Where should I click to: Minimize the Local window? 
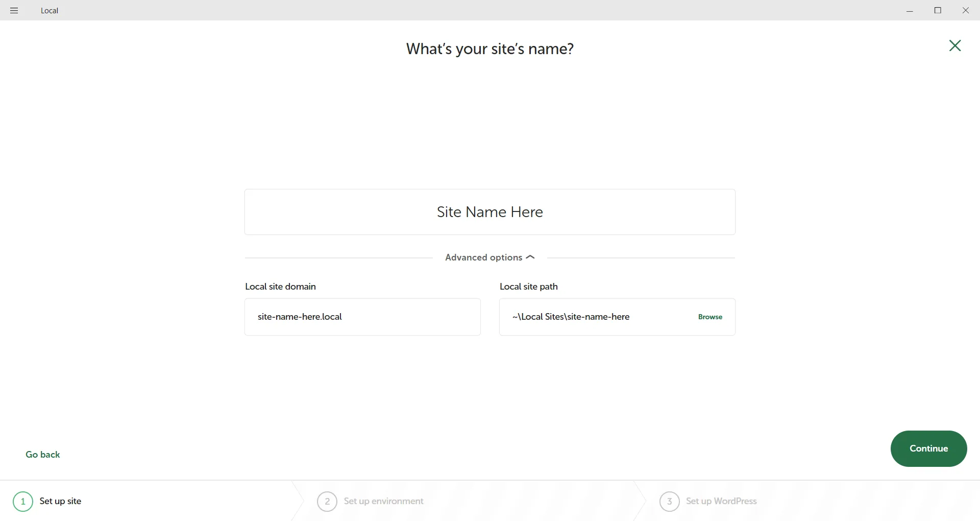click(x=910, y=10)
